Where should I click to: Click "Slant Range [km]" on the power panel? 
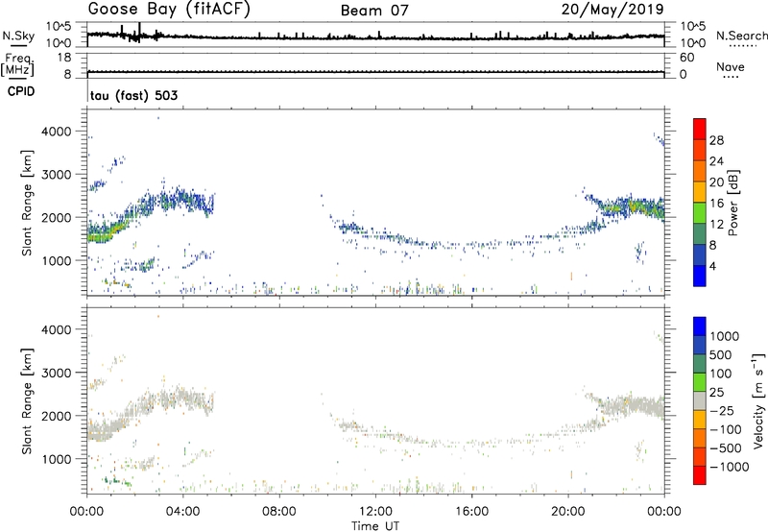[x=27, y=203]
